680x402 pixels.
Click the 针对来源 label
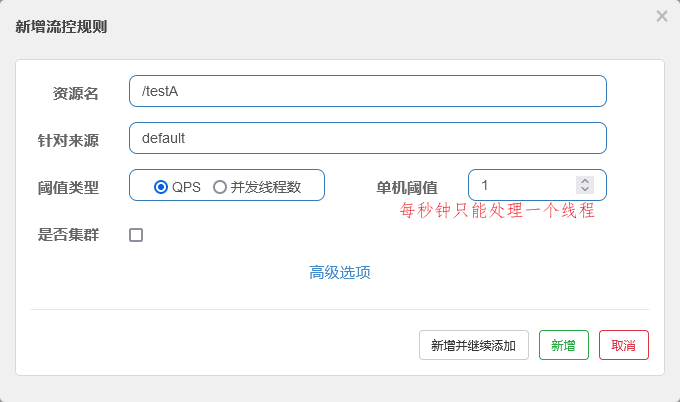pos(68,140)
